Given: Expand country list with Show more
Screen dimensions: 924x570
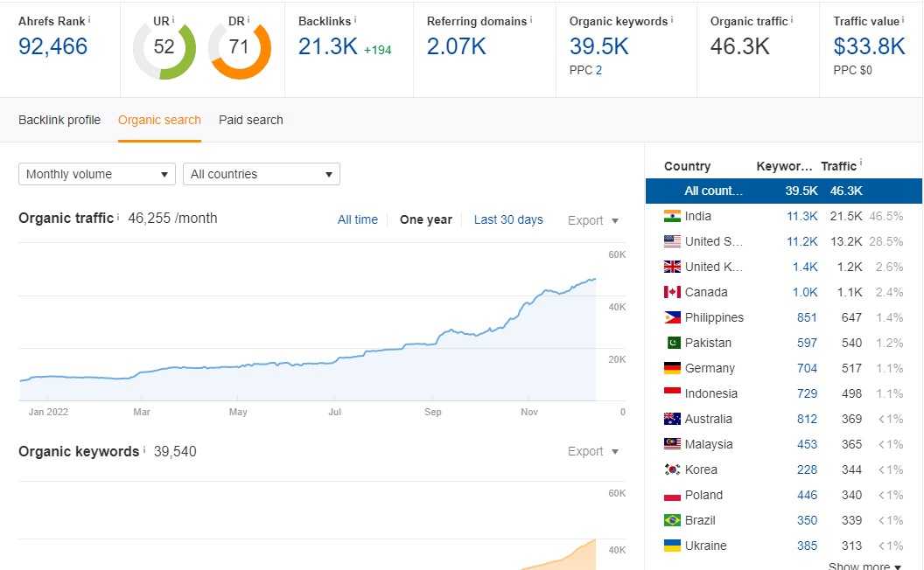Looking at the screenshot, I should [864, 566].
